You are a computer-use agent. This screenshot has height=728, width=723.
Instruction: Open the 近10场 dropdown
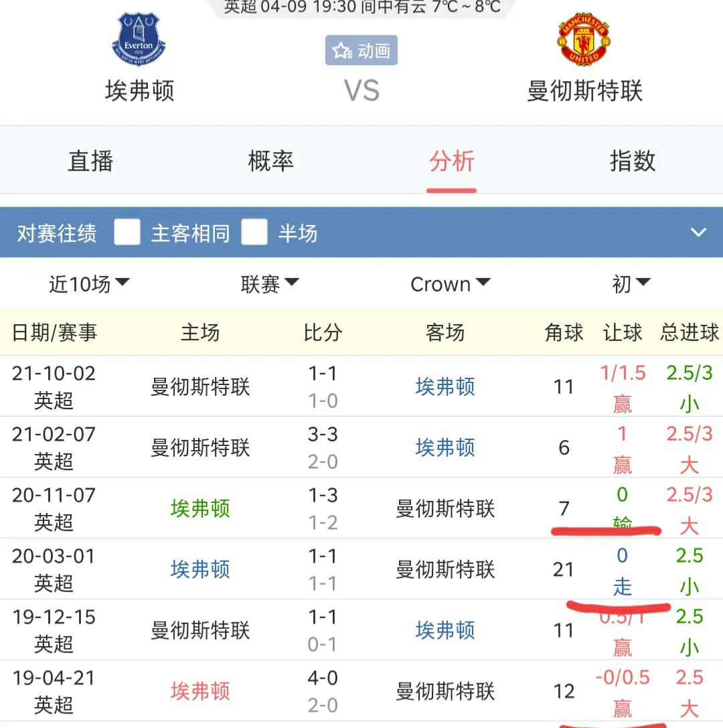tap(89, 284)
